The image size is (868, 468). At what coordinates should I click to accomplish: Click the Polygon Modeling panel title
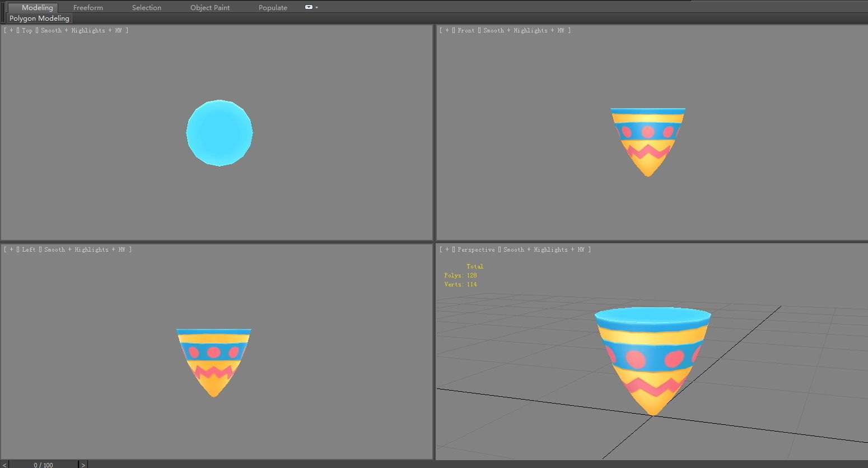[x=39, y=18]
